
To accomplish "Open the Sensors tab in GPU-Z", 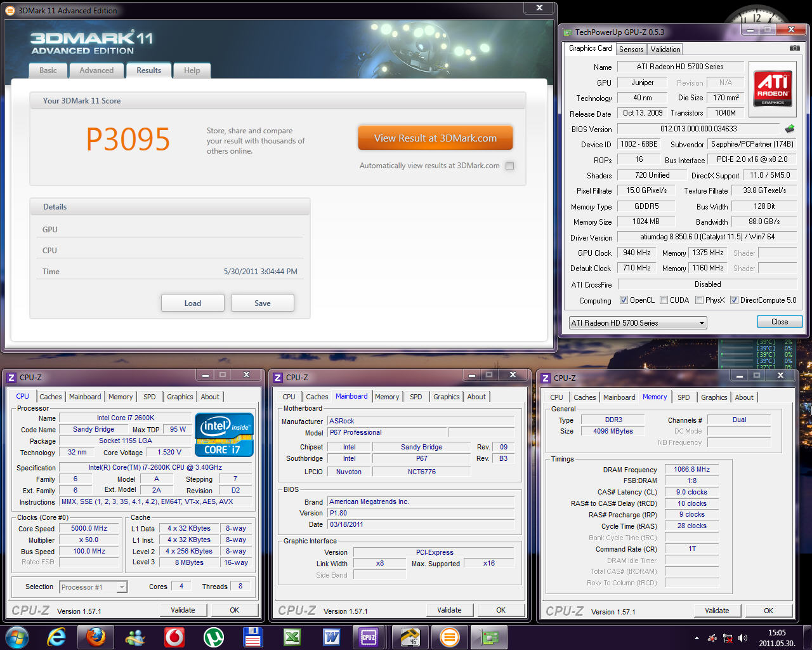I will pos(631,49).
